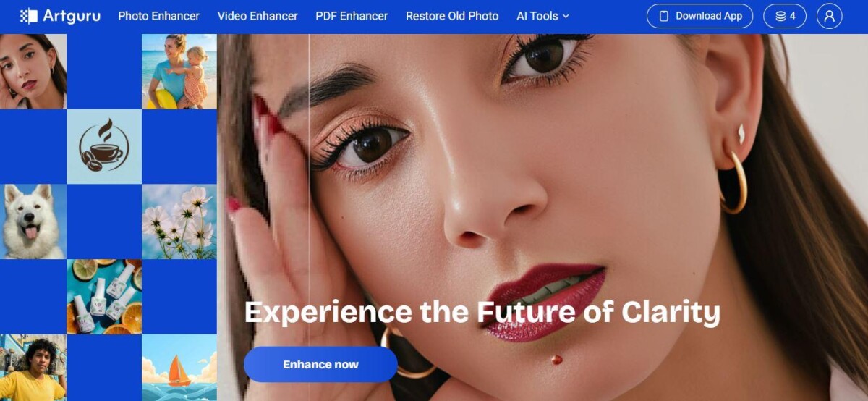
Task: Click the before-after comparison divider line
Action: [x=309, y=217]
